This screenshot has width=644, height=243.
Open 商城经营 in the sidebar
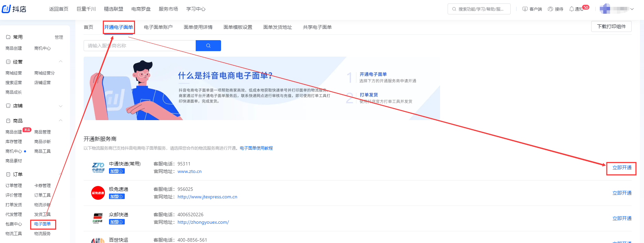[x=14, y=73]
